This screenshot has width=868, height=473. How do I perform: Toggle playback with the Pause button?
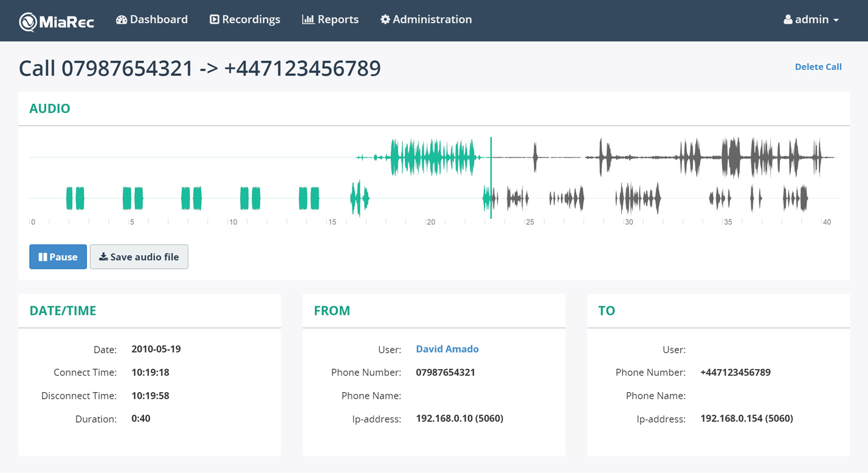pyautogui.click(x=58, y=256)
